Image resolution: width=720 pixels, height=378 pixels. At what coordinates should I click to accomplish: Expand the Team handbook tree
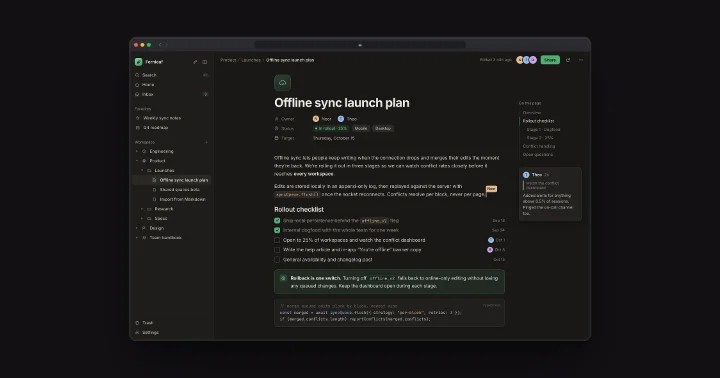[137, 238]
